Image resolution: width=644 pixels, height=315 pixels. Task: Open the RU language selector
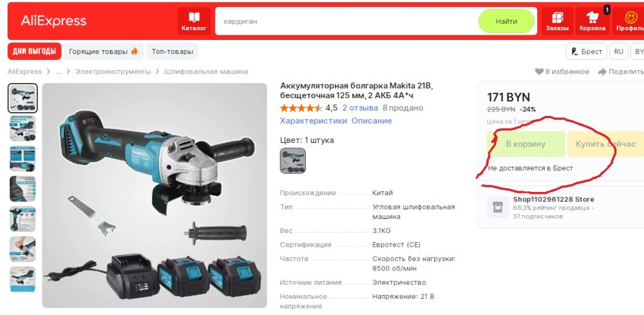618,52
